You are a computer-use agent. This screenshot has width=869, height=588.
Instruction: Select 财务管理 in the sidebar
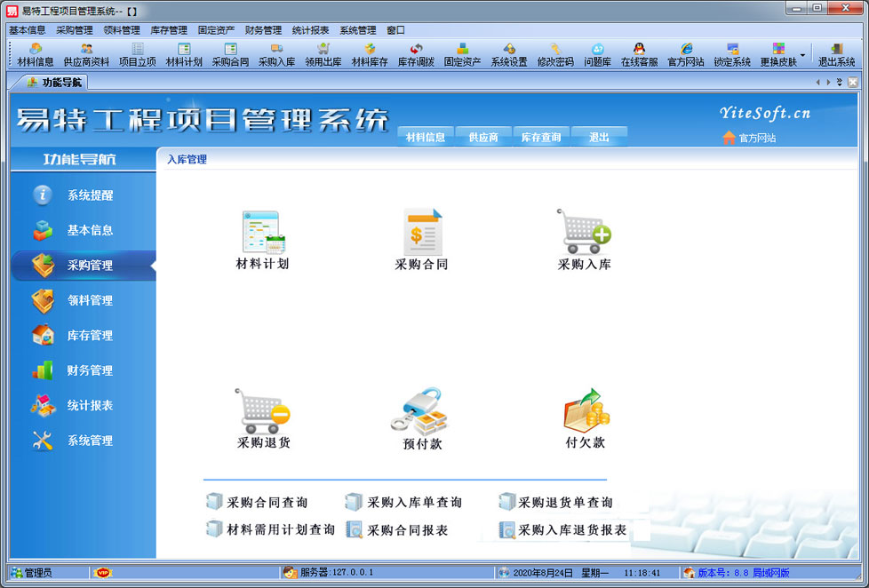click(x=90, y=370)
